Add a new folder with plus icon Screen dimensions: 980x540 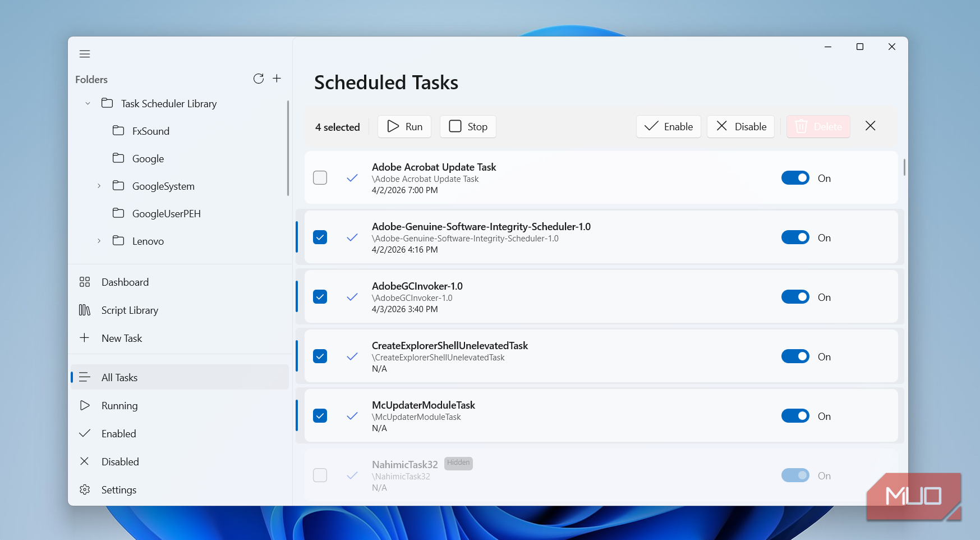click(277, 79)
